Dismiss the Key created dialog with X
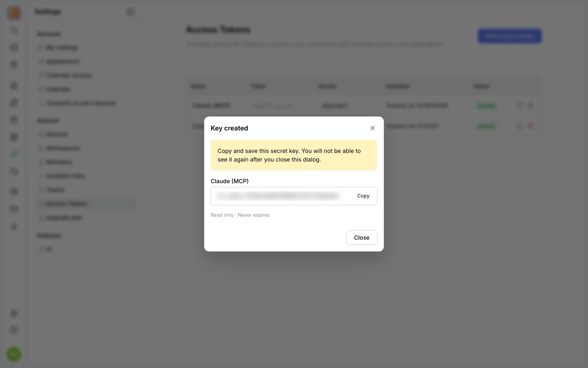Viewport: 588px width, 368px height. point(372,128)
